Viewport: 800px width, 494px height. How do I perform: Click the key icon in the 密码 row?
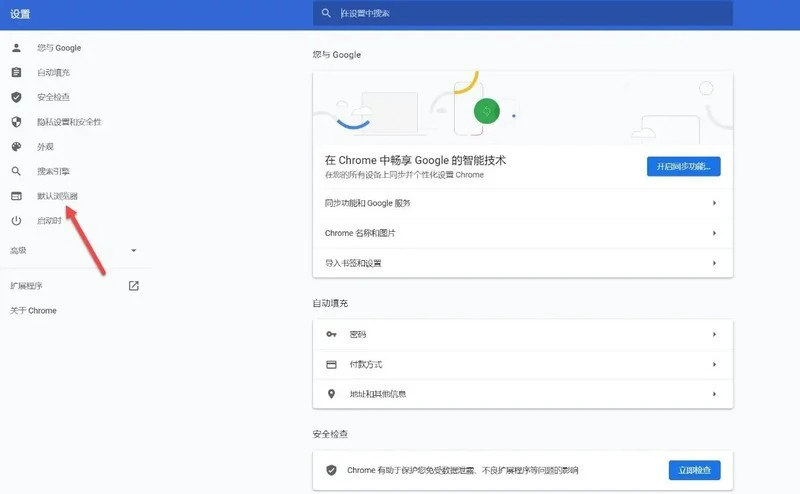[x=331, y=334]
